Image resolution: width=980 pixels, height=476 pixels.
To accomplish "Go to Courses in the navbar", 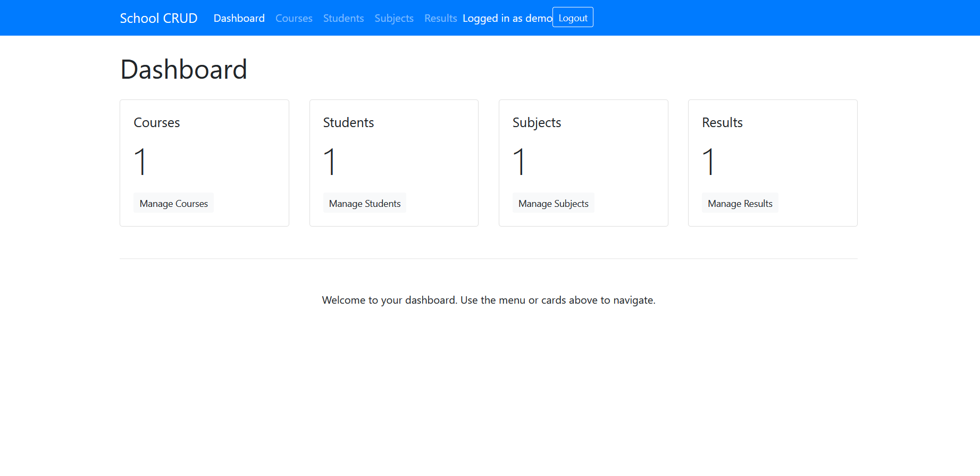I will coord(294,18).
